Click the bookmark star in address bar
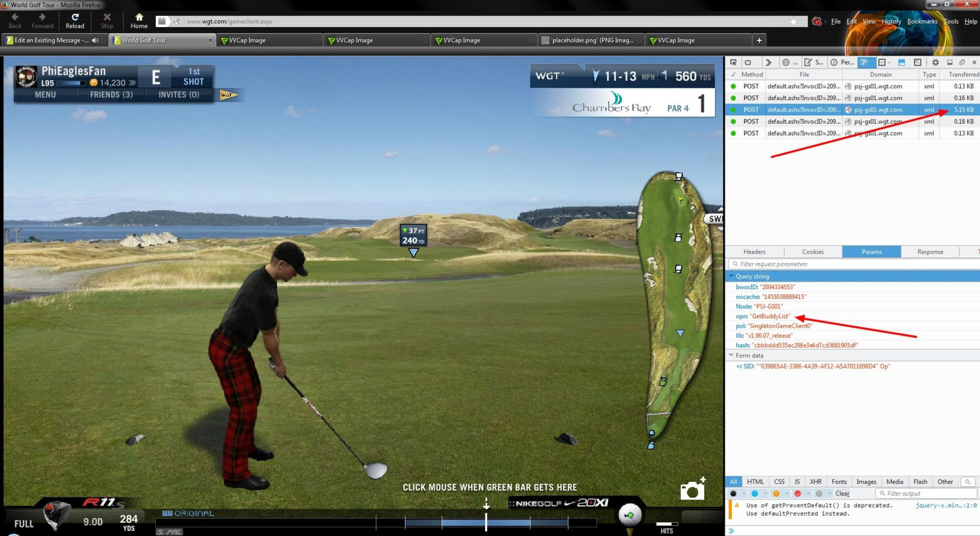The width and height of the screenshot is (980, 536). (x=793, y=22)
